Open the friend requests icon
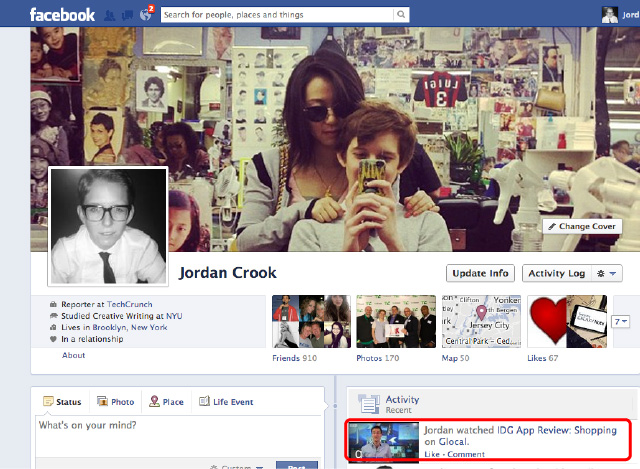640x469 pixels. point(109,16)
